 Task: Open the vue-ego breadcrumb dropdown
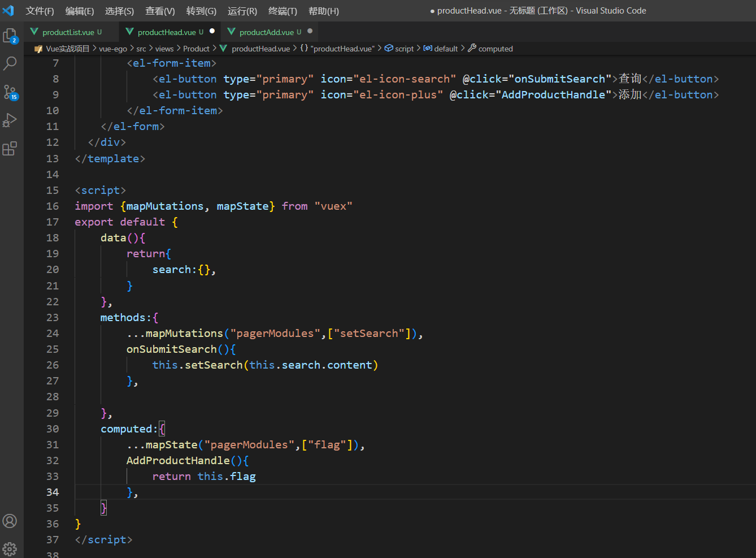coord(113,49)
